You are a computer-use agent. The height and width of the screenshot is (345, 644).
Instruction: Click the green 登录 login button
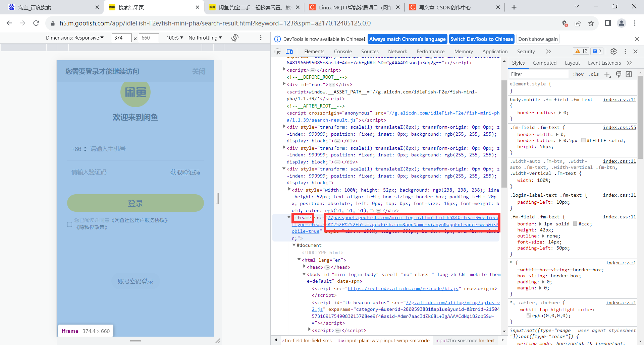pyautogui.click(x=135, y=203)
